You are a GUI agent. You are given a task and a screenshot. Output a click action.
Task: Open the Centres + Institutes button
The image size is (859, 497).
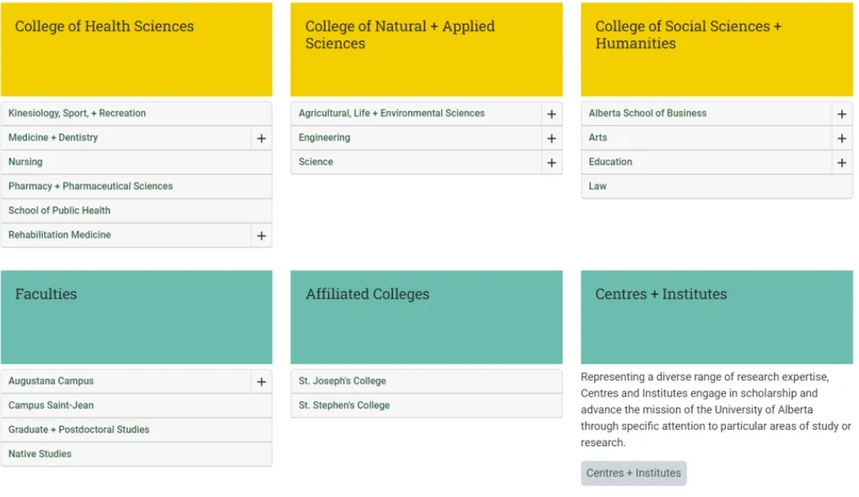(633, 473)
